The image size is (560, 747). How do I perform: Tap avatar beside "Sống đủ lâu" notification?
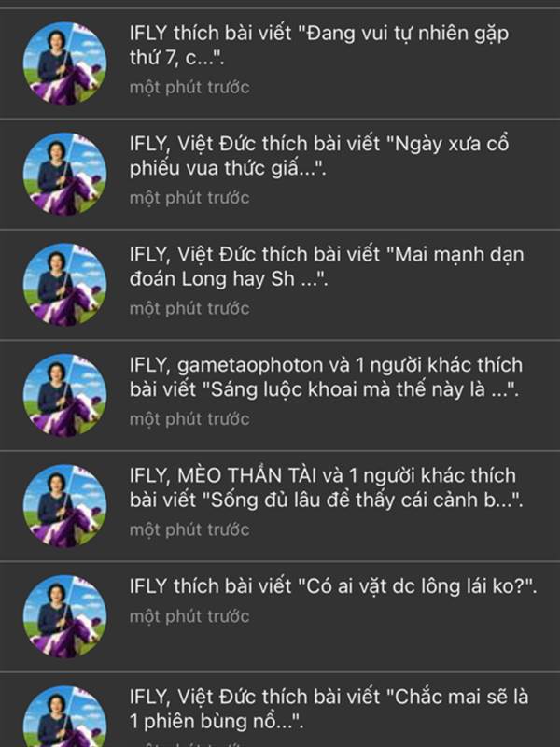(x=64, y=505)
